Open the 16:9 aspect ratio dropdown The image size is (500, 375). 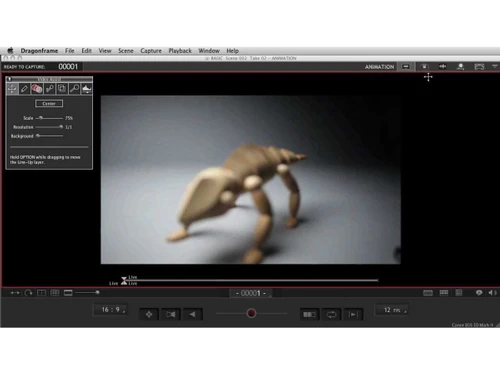coord(110,310)
